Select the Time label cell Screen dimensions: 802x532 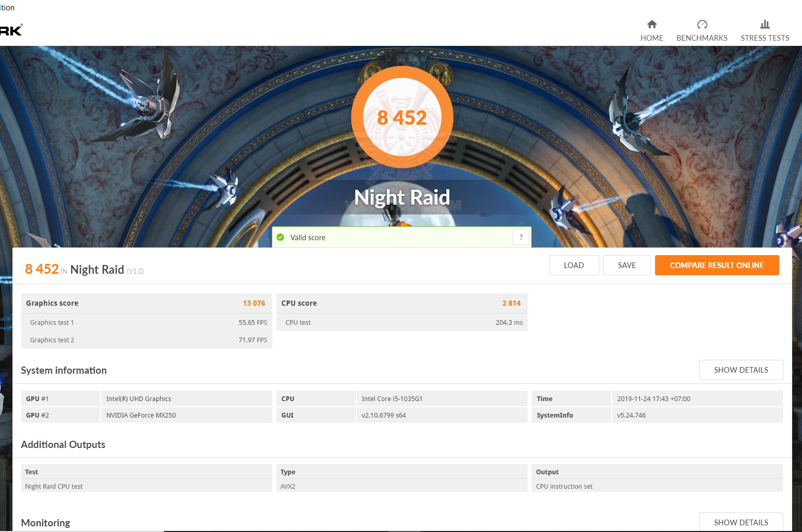(x=571, y=398)
